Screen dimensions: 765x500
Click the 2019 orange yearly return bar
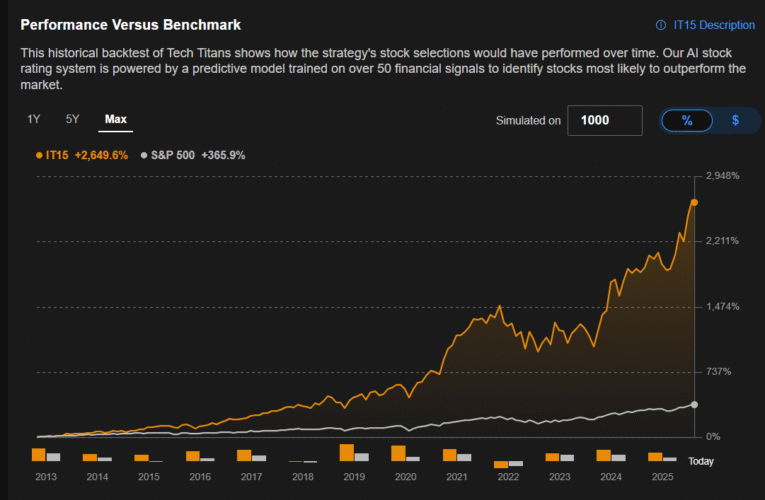click(x=347, y=452)
